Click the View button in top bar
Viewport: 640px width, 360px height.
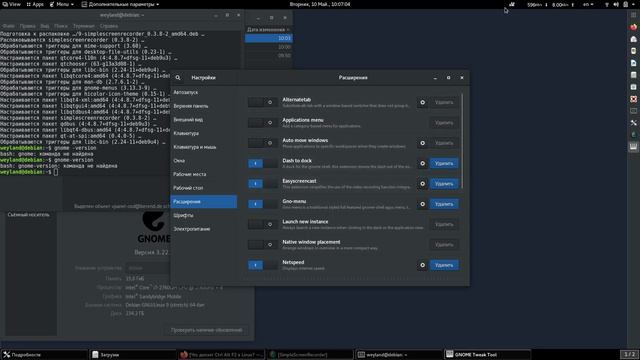click(x=11, y=4)
